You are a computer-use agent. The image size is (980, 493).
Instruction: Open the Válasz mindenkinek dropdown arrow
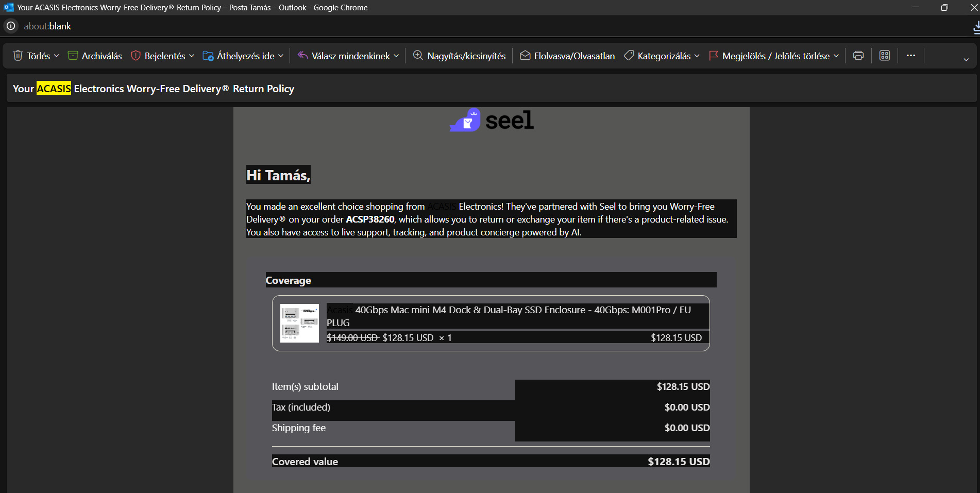[396, 56]
